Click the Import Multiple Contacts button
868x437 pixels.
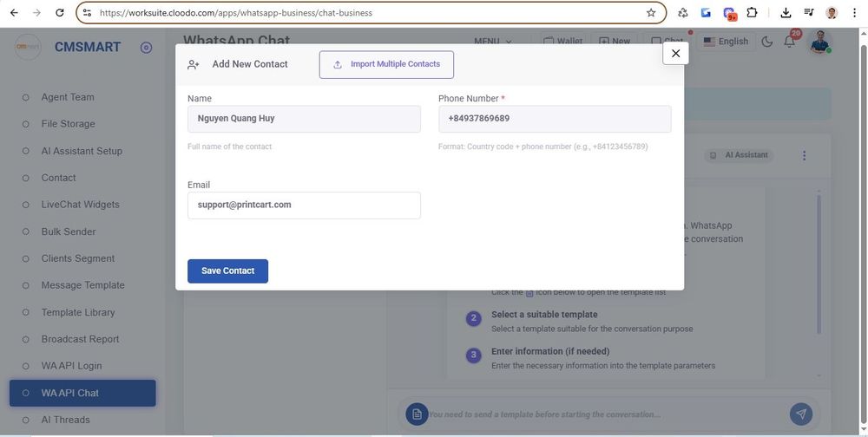tap(386, 64)
